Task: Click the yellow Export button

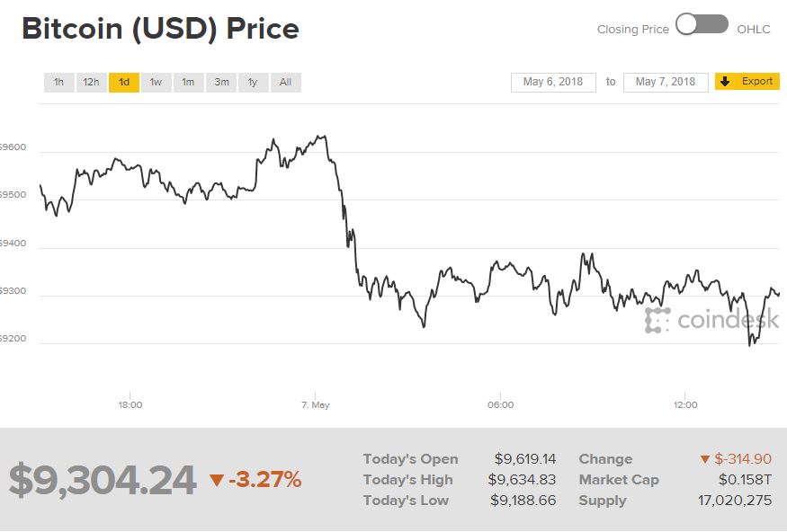Action: tap(747, 82)
